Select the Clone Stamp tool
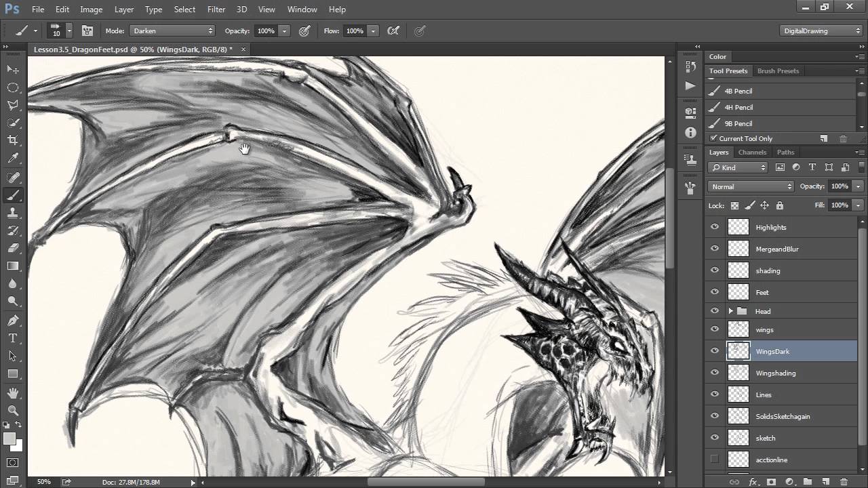 [14, 213]
